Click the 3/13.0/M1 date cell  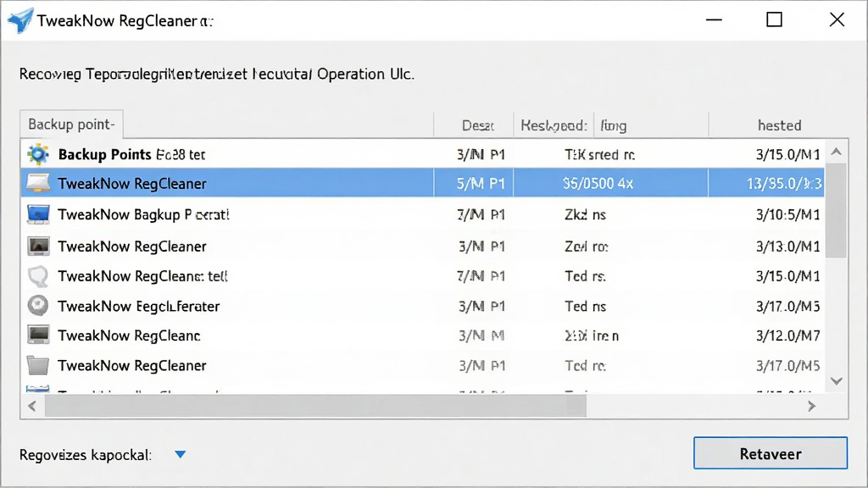point(787,247)
